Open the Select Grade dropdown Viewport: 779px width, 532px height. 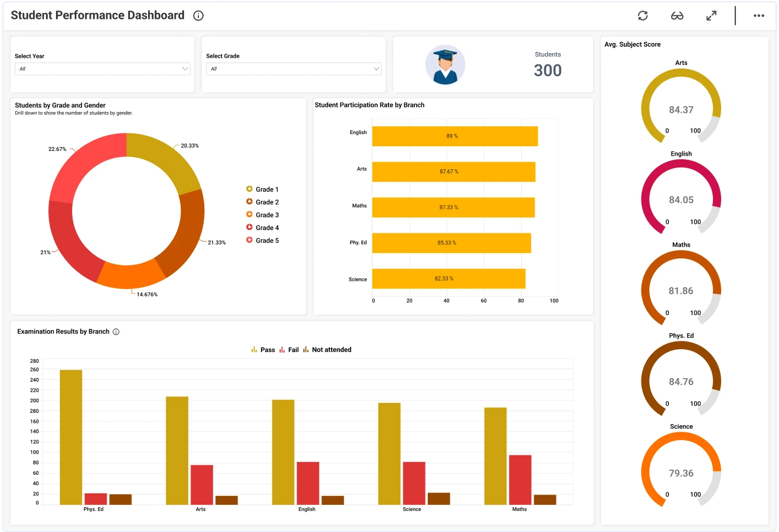pyautogui.click(x=293, y=69)
